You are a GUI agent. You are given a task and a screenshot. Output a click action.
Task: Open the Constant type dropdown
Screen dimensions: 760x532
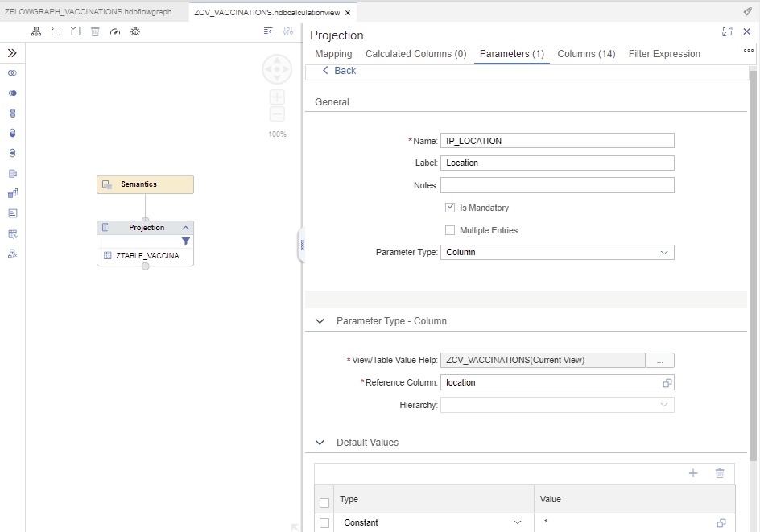(x=518, y=522)
